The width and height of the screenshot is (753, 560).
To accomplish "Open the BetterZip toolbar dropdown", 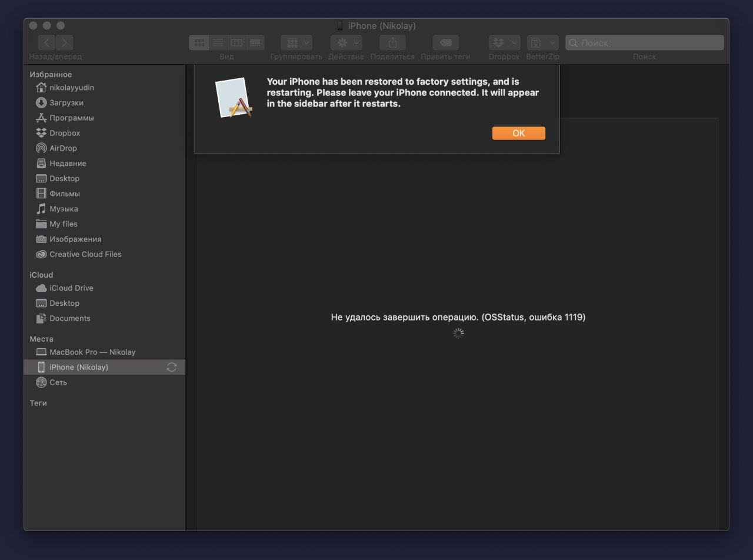I will pyautogui.click(x=542, y=42).
